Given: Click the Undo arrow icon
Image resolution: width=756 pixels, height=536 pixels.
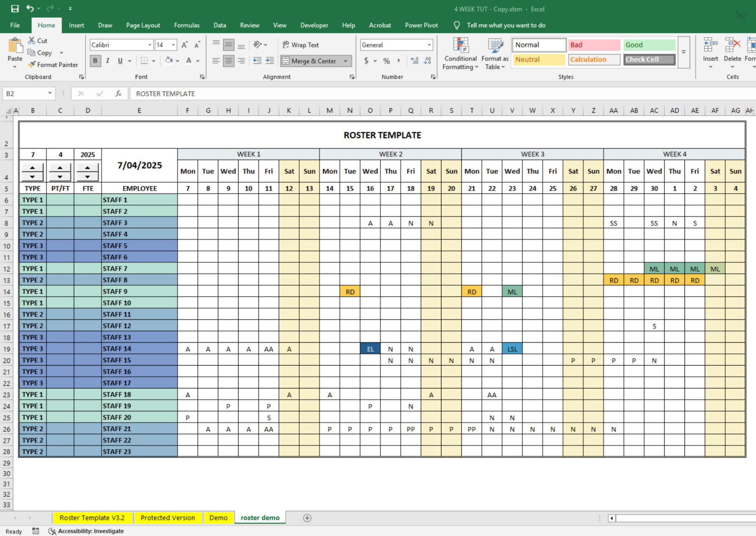Looking at the screenshot, I should click(30, 9).
